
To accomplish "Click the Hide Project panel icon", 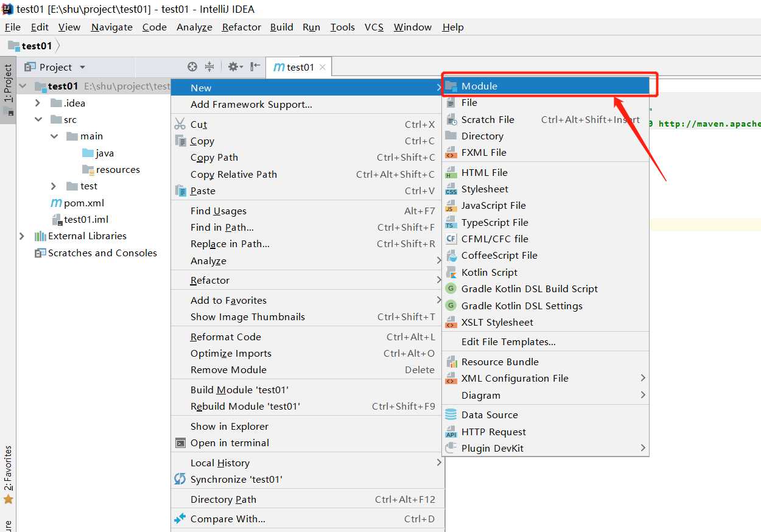I will click(x=255, y=67).
